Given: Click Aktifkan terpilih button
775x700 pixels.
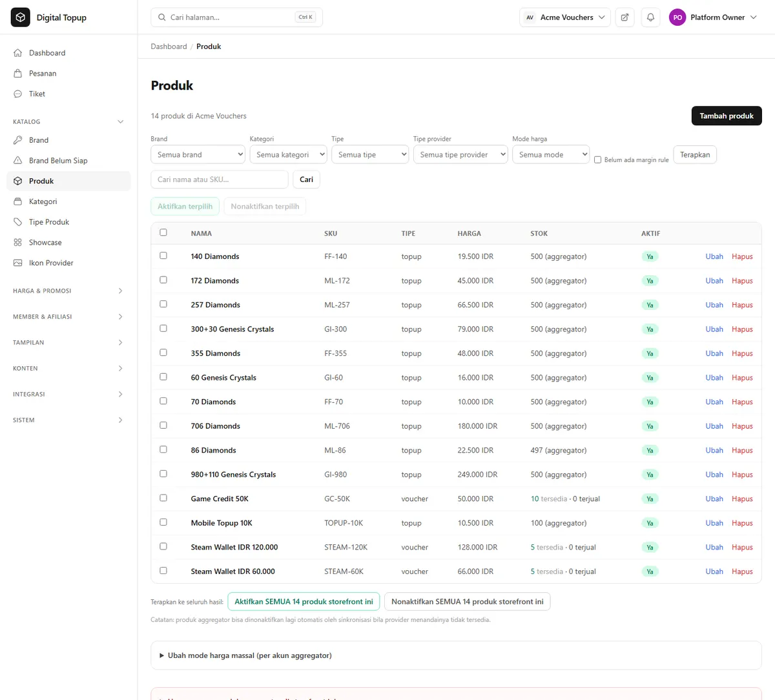Looking at the screenshot, I should 185,207.
